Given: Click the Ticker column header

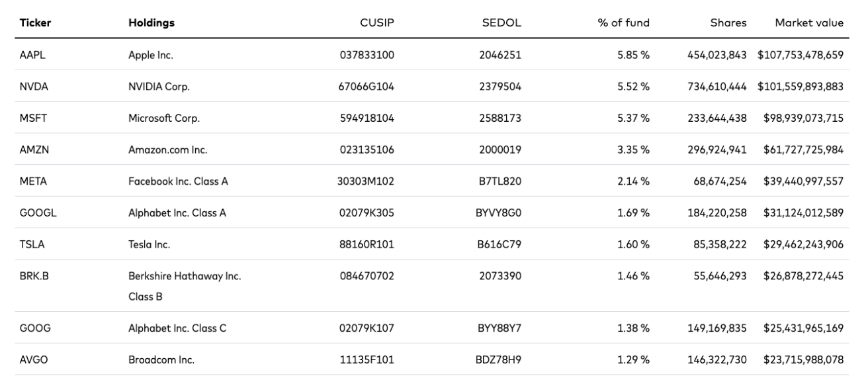Looking at the screenshot, I should [x=36, y=23].
